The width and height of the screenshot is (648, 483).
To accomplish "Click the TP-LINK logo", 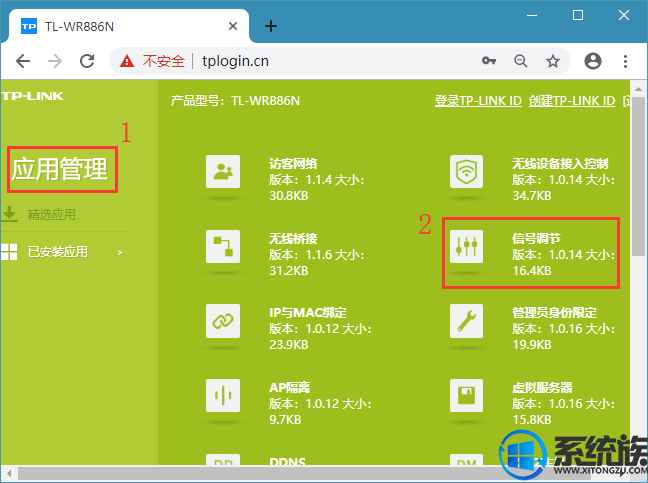I will (32, 96).
